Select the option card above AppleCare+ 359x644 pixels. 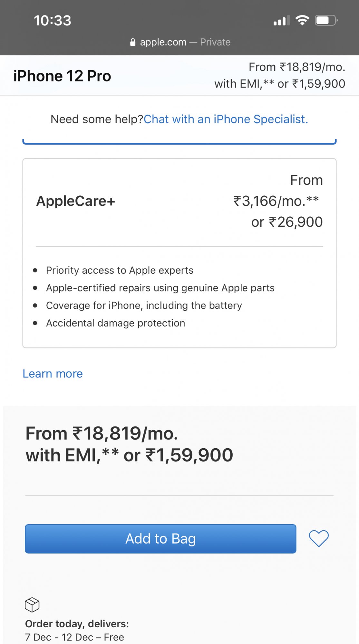179,142
